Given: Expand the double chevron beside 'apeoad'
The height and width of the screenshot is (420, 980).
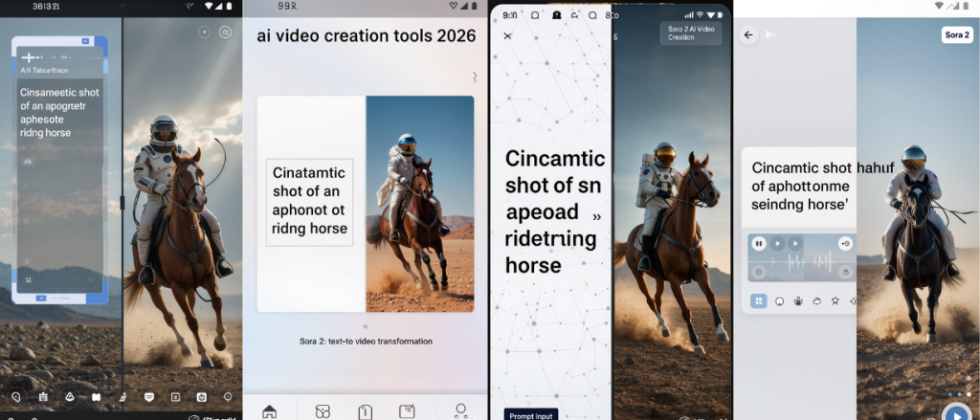Looking at the screenshot, I should click(596, 217).
